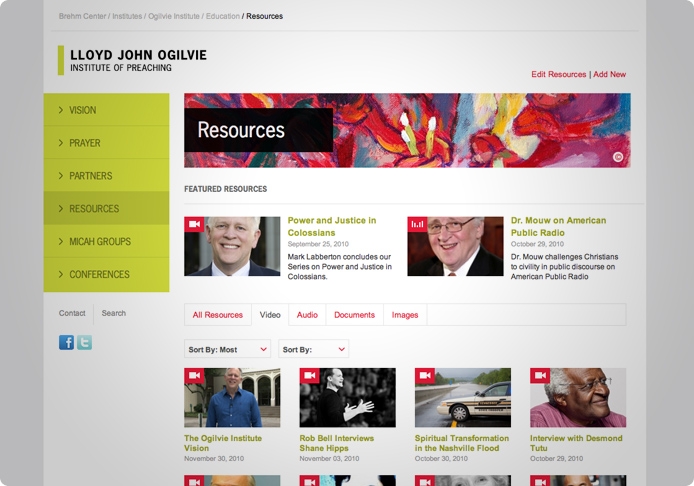Image resolution: width=694 pixels, height=486 pixels.
Task: Open the Resources sidebar menu item
Action: pos(106,208)
